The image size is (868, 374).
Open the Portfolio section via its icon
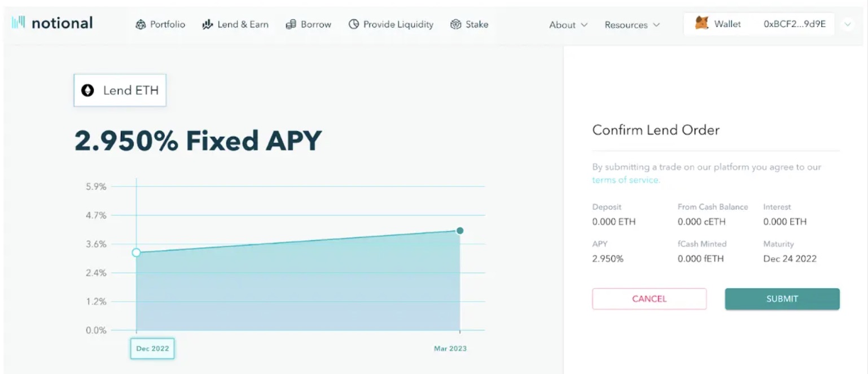(139, 24)
